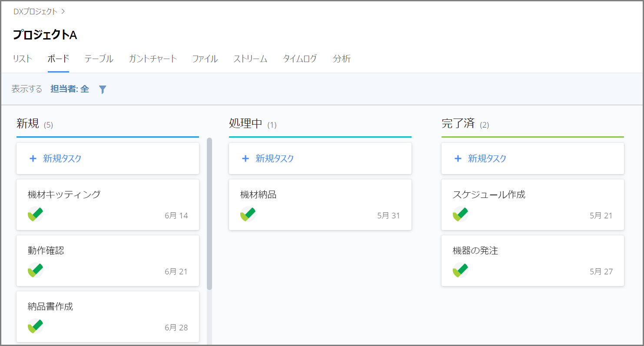Open the filter funnel icon
644x346 pixels.
pyautogui.click(x=103, y=89)
